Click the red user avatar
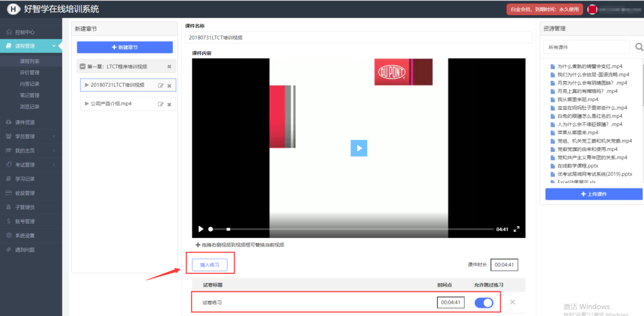The width and height of the screenshot is (644, 316). pyautogui.click(x=592, y=9)
